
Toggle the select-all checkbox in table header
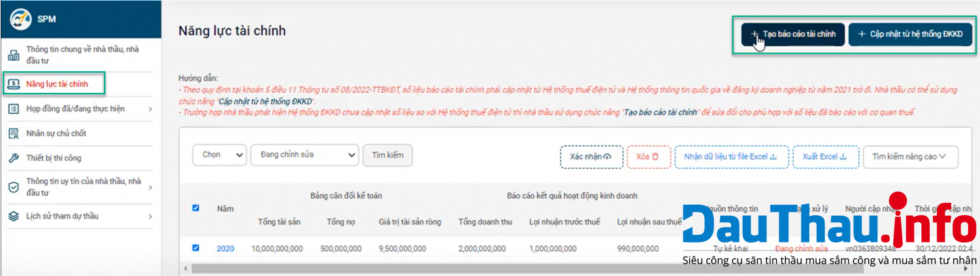pos(196,208)
